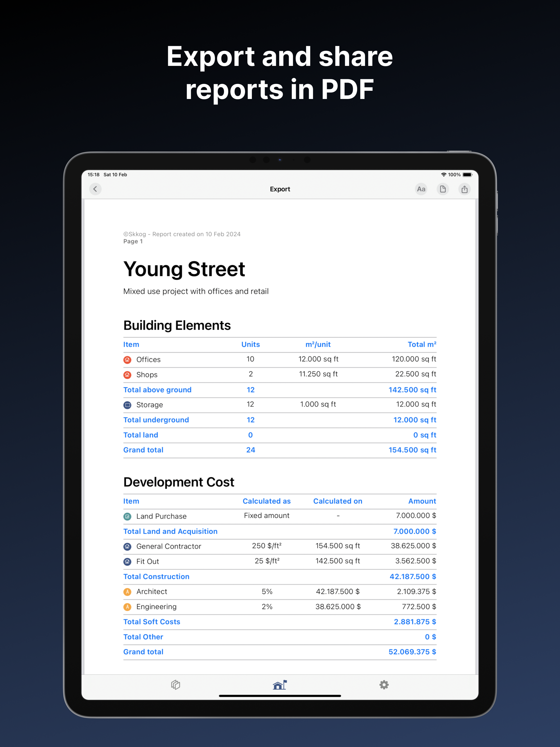560x747 pixels.
Task: Select the house project tab icon
Action: [280, 685]
